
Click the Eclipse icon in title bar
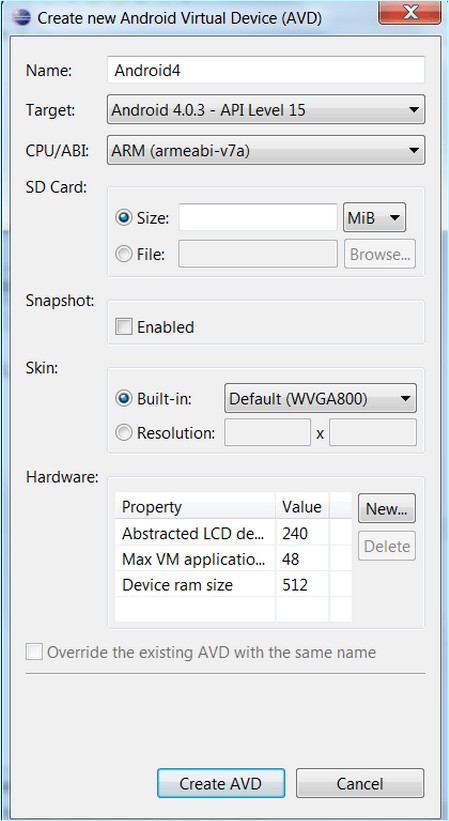click(23, 17)
